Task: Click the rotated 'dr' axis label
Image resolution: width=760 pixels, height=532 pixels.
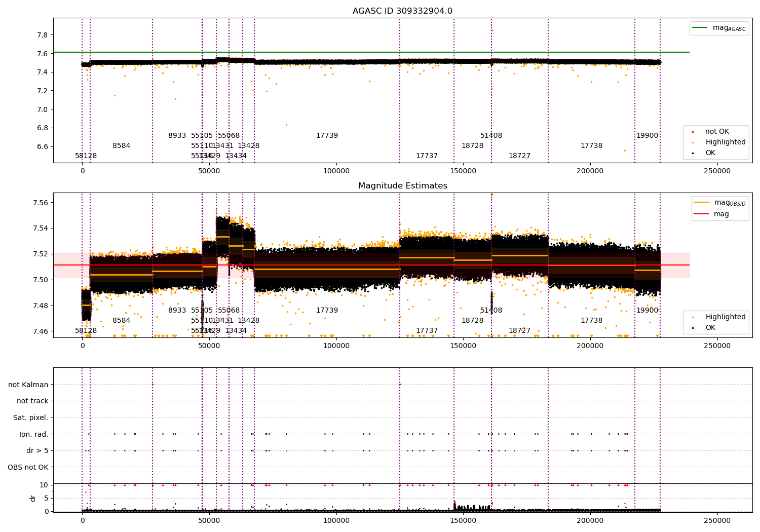Action: [x=33, y=498]
